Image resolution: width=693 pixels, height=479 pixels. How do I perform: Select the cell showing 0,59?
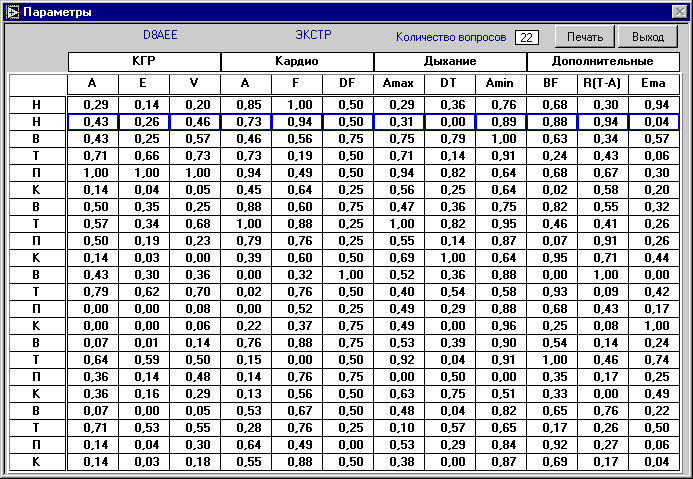144,360
